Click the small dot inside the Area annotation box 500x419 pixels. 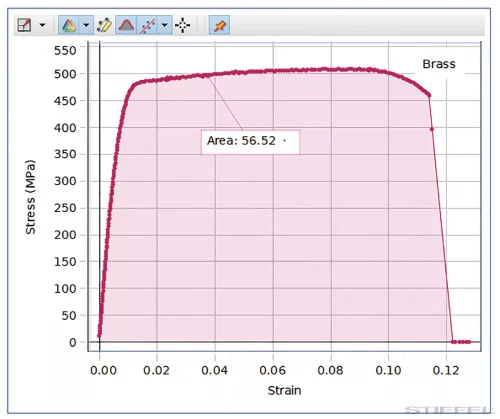(x=285, y=141)
